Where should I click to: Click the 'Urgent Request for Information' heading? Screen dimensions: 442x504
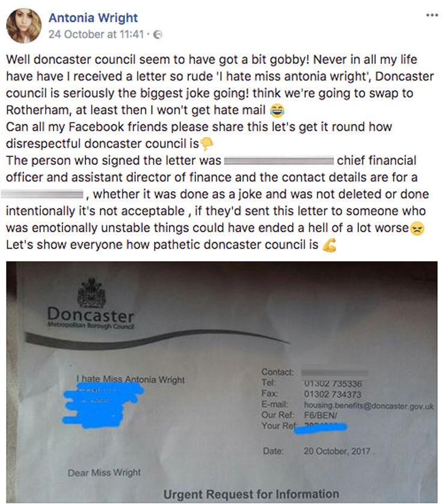[x=251, y=494]
